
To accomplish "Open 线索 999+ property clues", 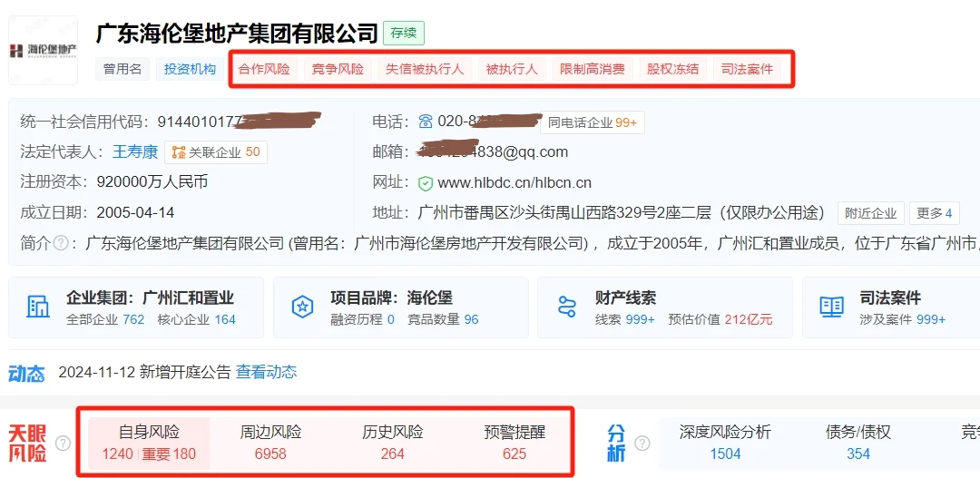I will (625, 319).
